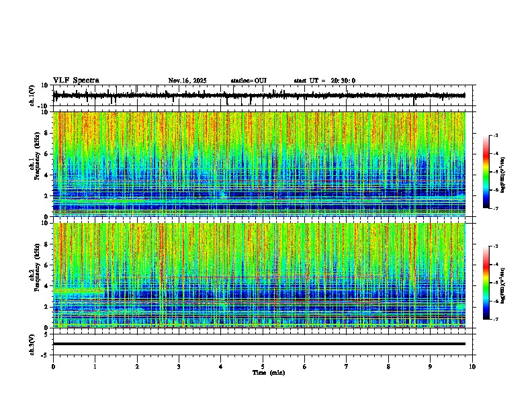Click time axis tick label "3"
The image size is (532, 411).
[179, 367]
